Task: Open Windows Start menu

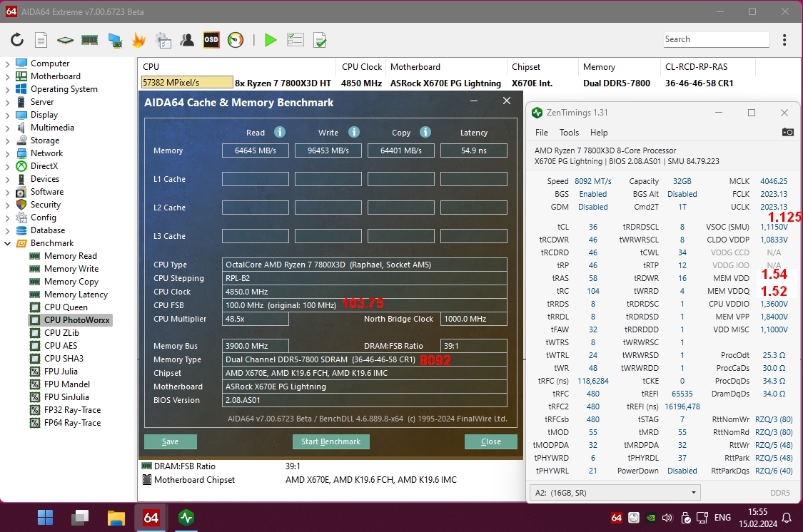Action: pos(45,518)
